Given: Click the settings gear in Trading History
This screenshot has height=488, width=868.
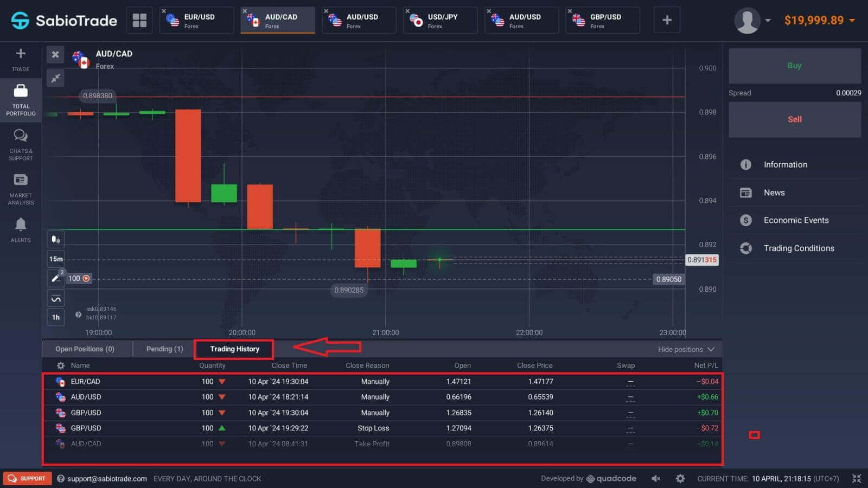Looking at the screenshot, I should click(x=61, y=365).
